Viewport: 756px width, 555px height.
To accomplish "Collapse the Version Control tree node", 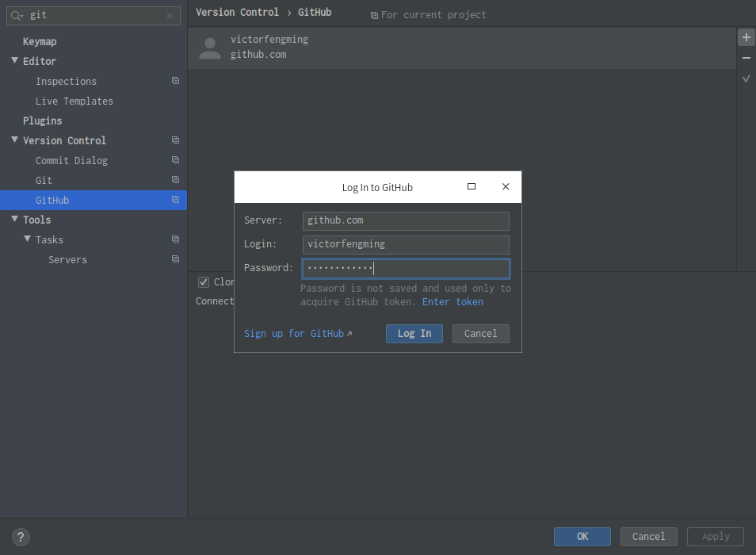I will coord(14,140).
